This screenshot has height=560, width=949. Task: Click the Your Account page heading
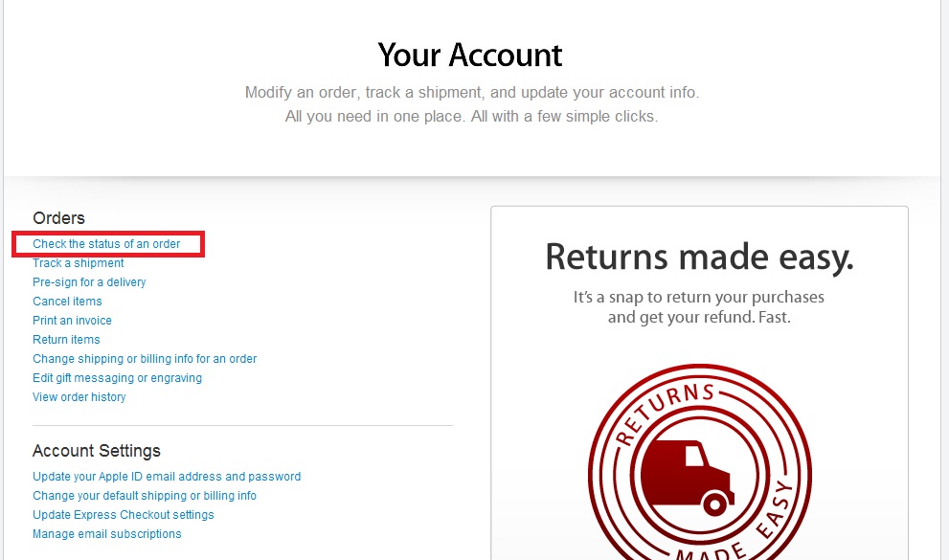[x=470, y=55]
